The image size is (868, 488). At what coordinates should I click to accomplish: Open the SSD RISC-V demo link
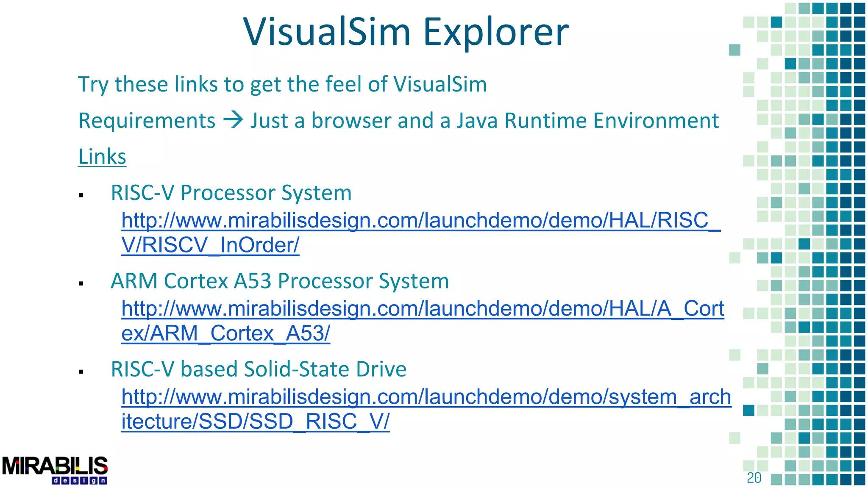[x=426, y=408]
